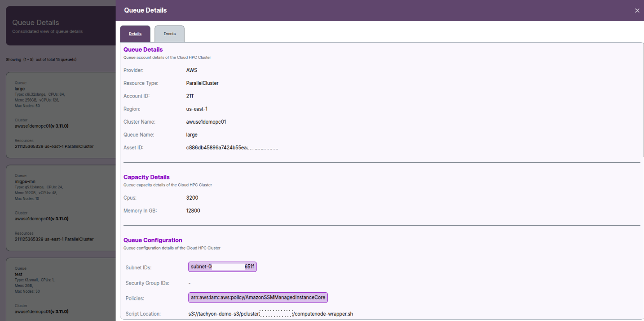Image resolution: width=644 pixels, height=321 pixels.
Task: Click the Policies label
Action: point(135,299)
